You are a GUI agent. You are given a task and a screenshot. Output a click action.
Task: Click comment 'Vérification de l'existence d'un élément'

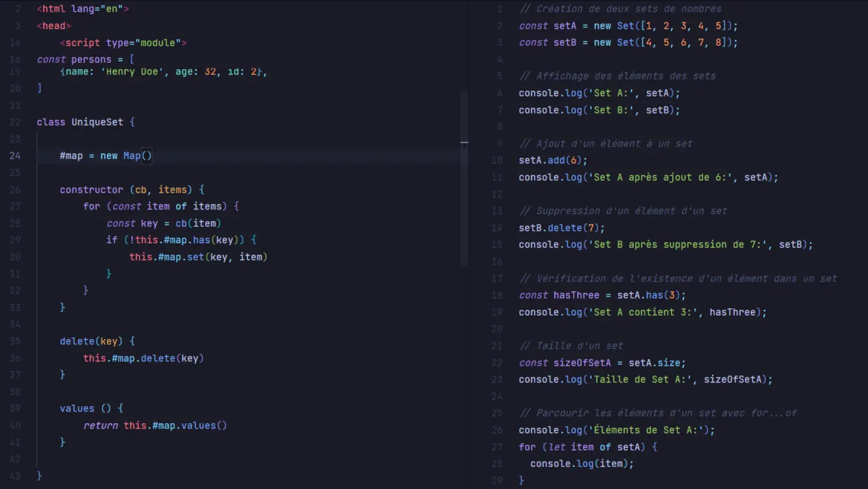(x=678, y=278)
